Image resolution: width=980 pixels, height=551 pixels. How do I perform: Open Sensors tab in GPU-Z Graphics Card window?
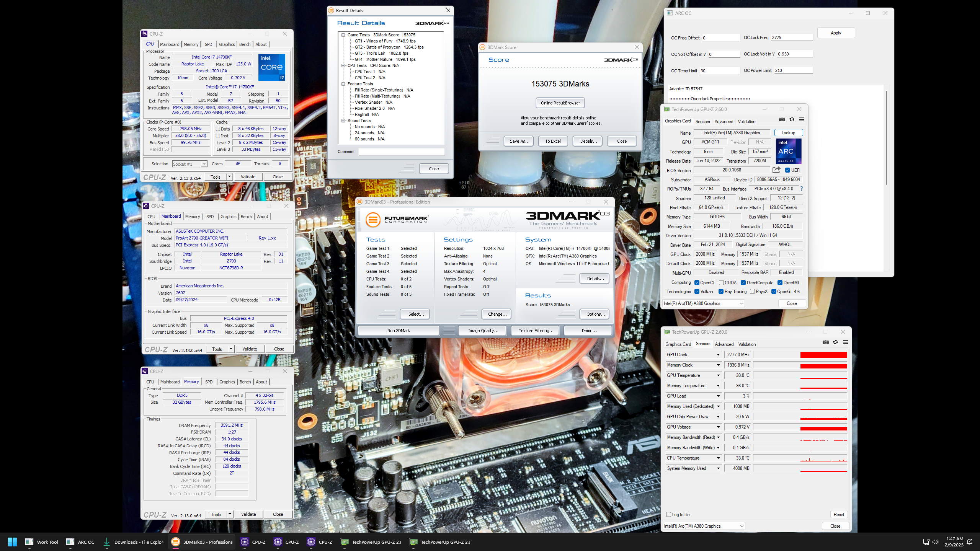[x=702, y=122]
